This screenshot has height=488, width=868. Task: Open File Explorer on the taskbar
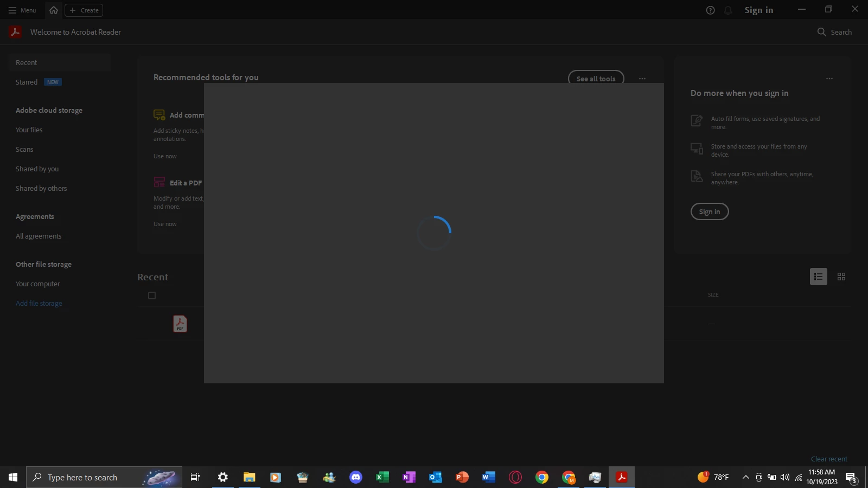tap(249, 477)
